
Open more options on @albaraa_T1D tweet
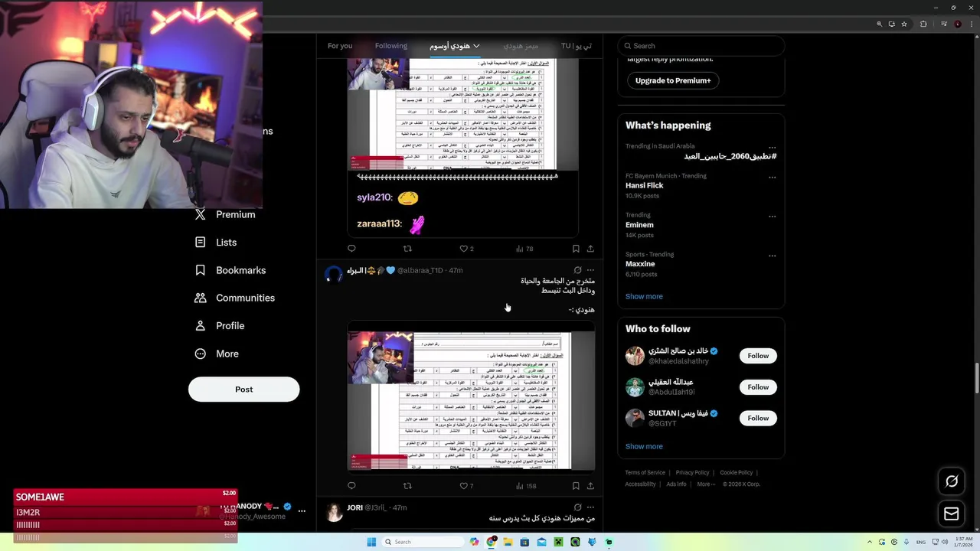click(x=590, y=270)
